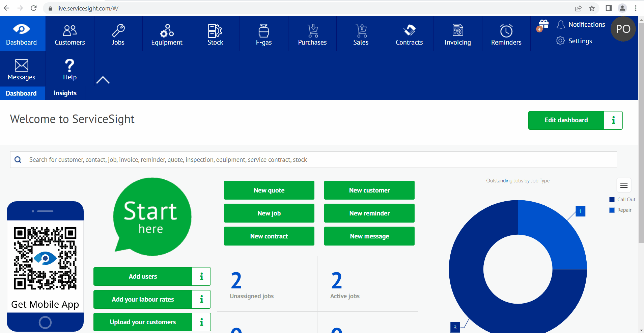
Task: Create a New message
Action: [x=369, y=236]
